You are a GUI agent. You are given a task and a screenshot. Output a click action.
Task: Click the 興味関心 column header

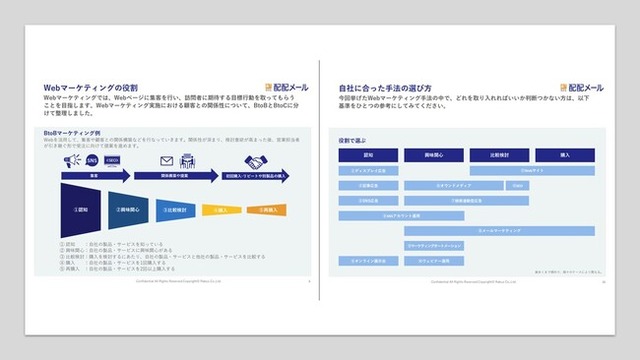pyautogui.click(x=434, y=155)
